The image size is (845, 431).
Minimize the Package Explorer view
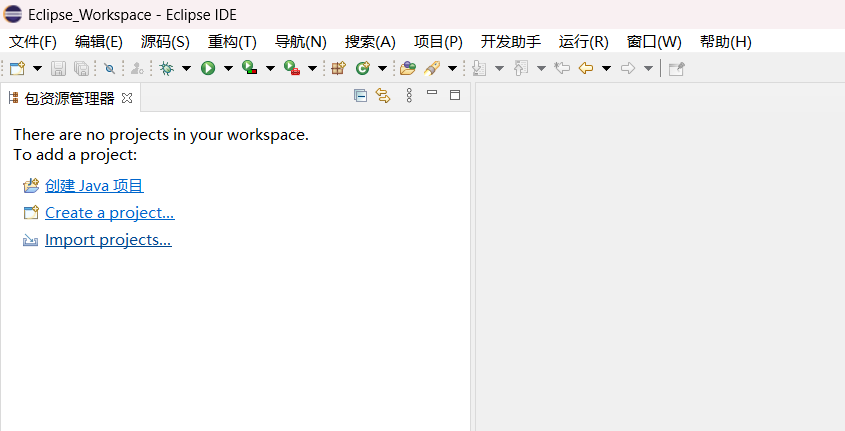[432, 93]
